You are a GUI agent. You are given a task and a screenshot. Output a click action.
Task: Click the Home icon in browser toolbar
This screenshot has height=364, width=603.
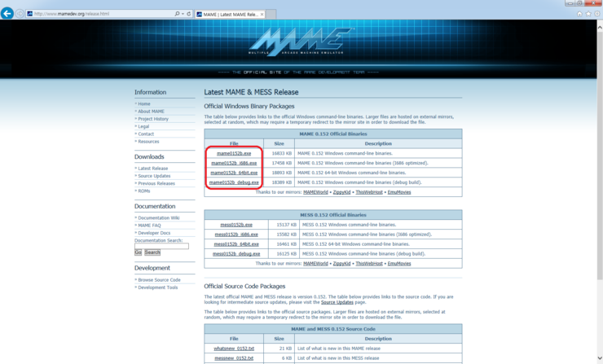click(x=579, y=14)
